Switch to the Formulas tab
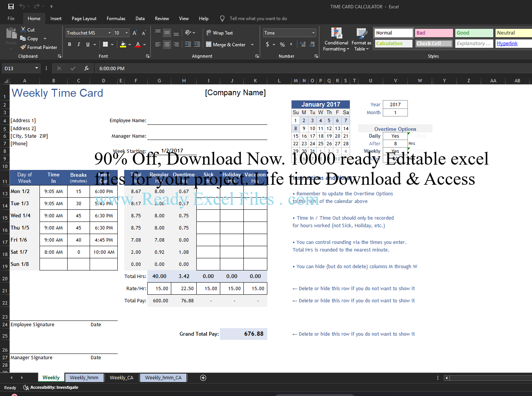532x396 pixels. [x=116, y=18]
